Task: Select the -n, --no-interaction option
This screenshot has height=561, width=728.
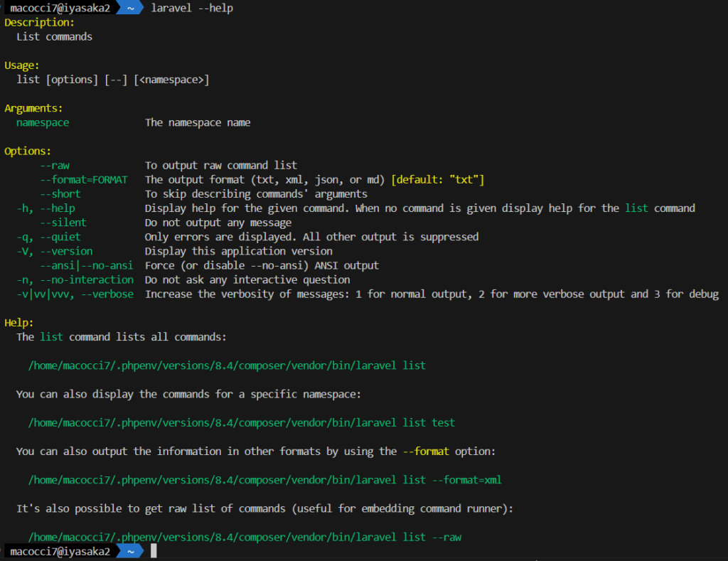Action: [75, 279]
